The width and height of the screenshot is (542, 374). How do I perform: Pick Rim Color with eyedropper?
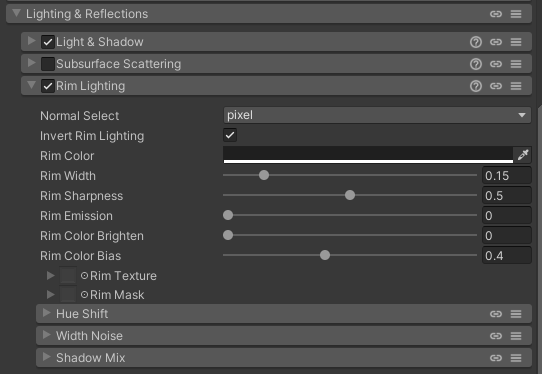tap(523, 155)
